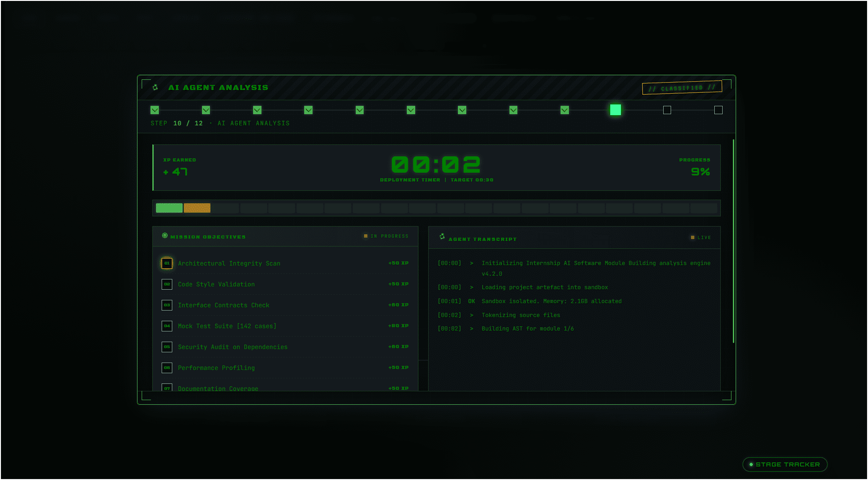This screenshot has height=480, width=868.
Task: Click the green filled progress bar segment
Action: point(169,208)
